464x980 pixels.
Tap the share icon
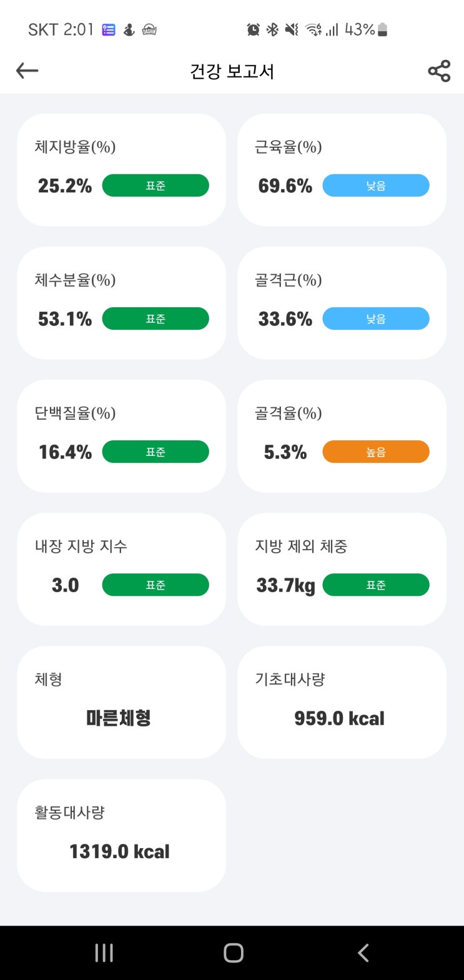439,71
